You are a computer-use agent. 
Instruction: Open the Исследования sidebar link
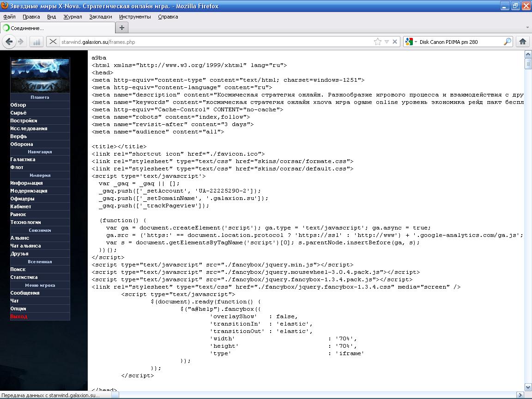[x=29, y=128]
